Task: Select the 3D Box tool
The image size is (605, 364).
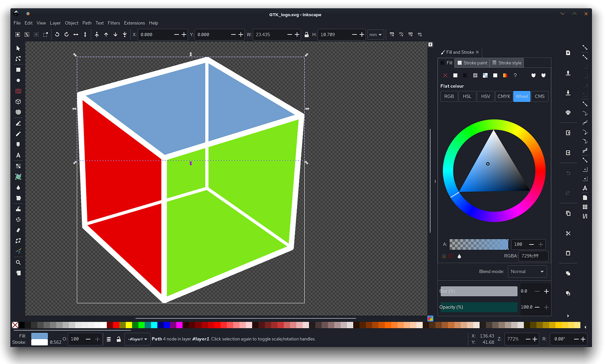Action: [x=18, y=102]
